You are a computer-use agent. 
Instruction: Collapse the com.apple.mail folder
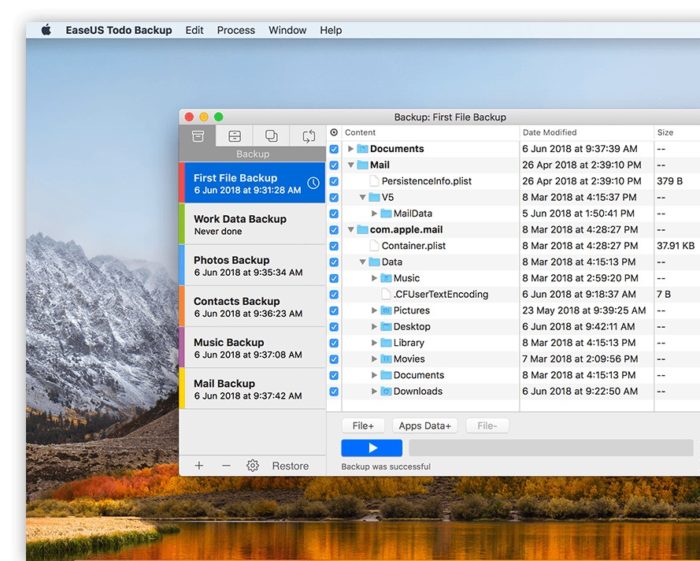351,229
